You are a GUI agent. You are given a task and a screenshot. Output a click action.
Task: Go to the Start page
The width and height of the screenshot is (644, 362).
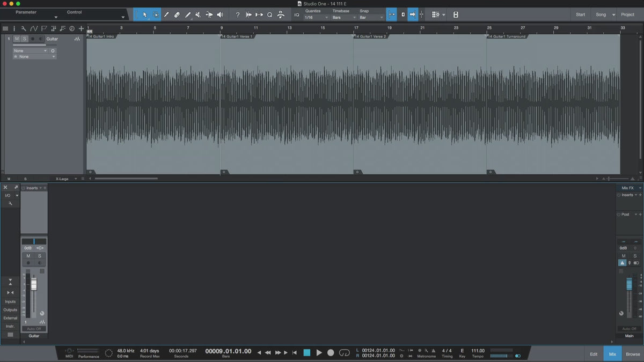pyautogui.click(x=580, y=14)
